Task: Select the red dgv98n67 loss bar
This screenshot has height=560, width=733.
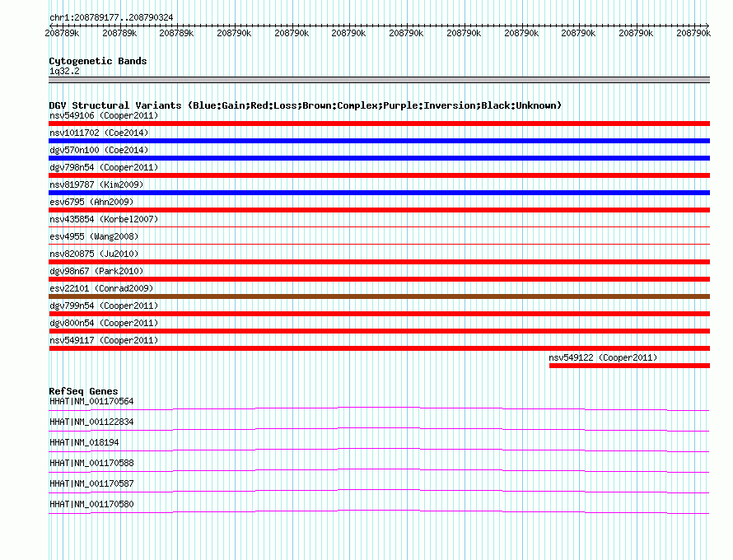Action: point(379,279)
